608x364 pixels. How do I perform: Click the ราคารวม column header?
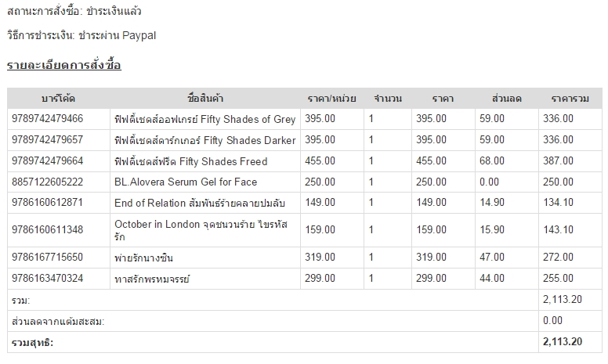point(570,99)
